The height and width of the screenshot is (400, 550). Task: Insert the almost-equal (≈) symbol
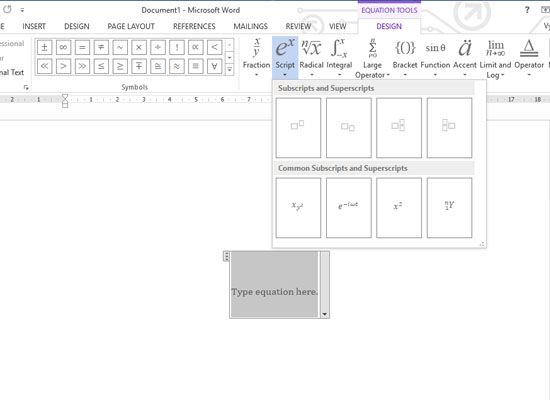tap(177, 66)
